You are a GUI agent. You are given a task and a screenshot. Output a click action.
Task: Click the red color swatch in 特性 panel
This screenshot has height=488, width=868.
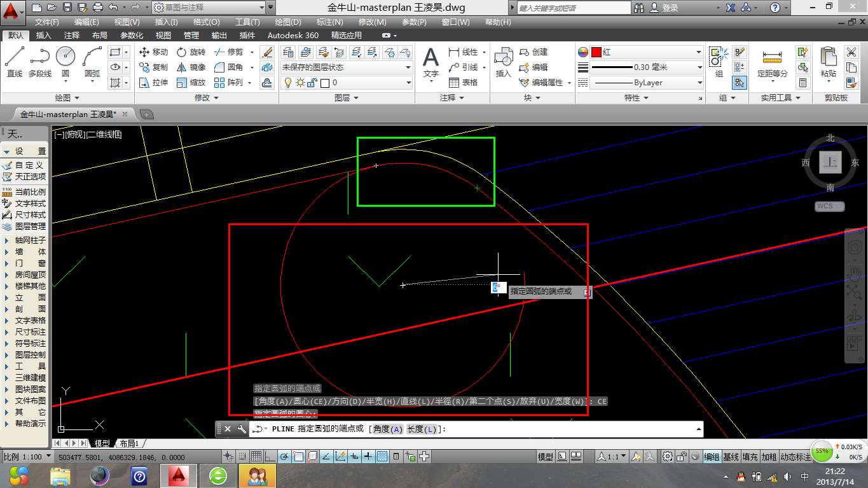click(596, 52)
